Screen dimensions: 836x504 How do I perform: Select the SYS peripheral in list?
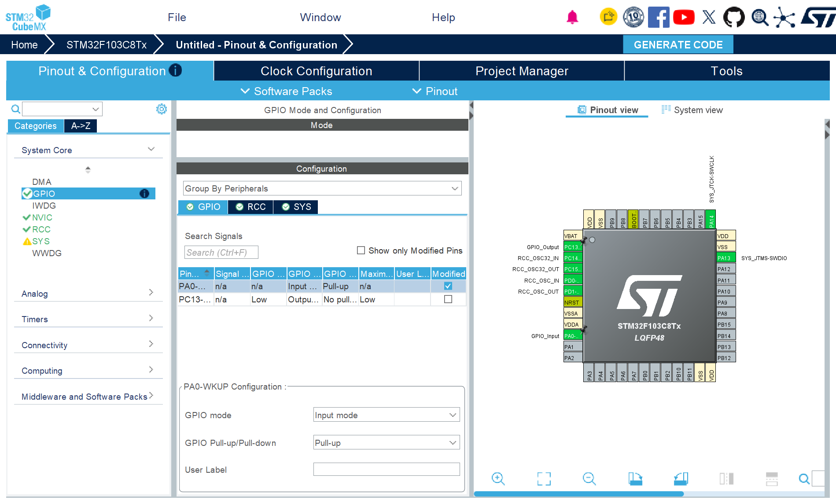point(41,241)
